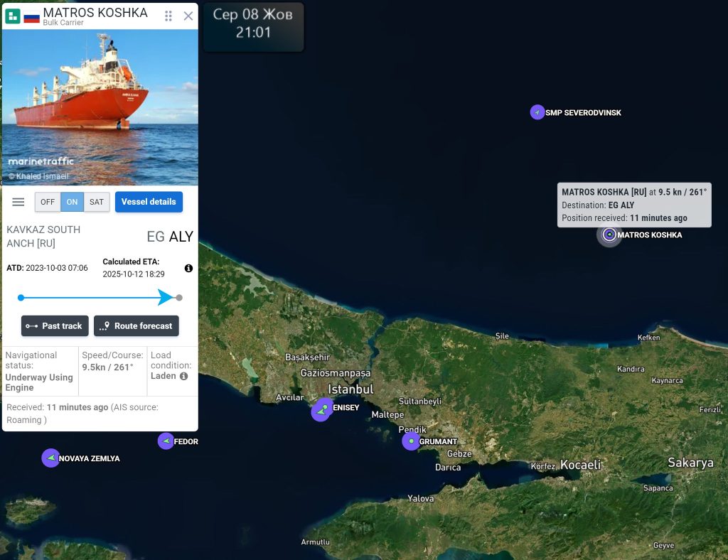The height and width of the screenshot is (560, 728).
Task: Click the SMP SEVERODVINSK vessel marker
Action: pos(537,112)
